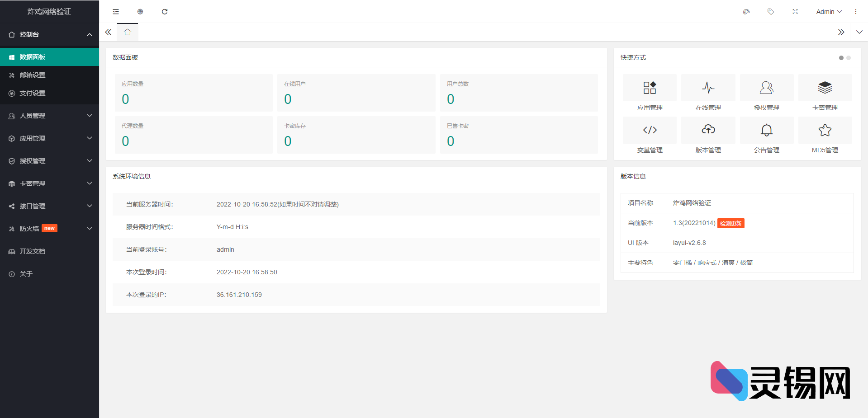Open the 变量管理 code shortcut icon
The height and width of the screenshot is (418, 868).
coord(650,130)
